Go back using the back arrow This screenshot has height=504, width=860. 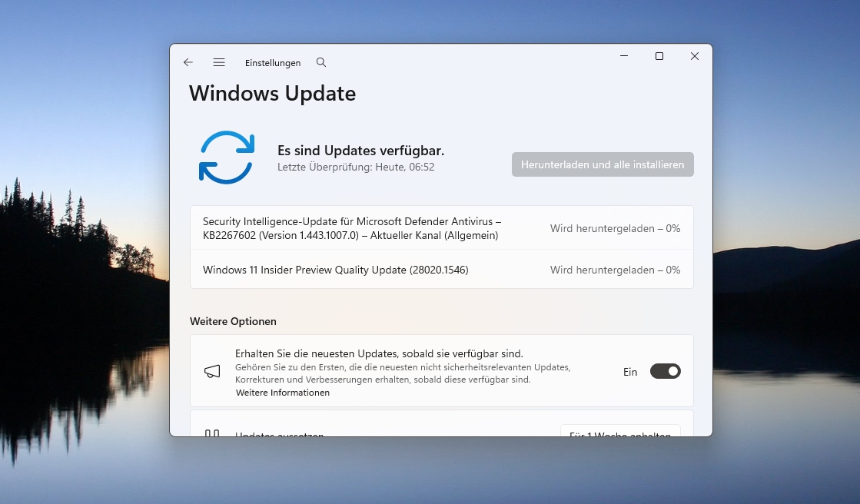pos(188,62)
